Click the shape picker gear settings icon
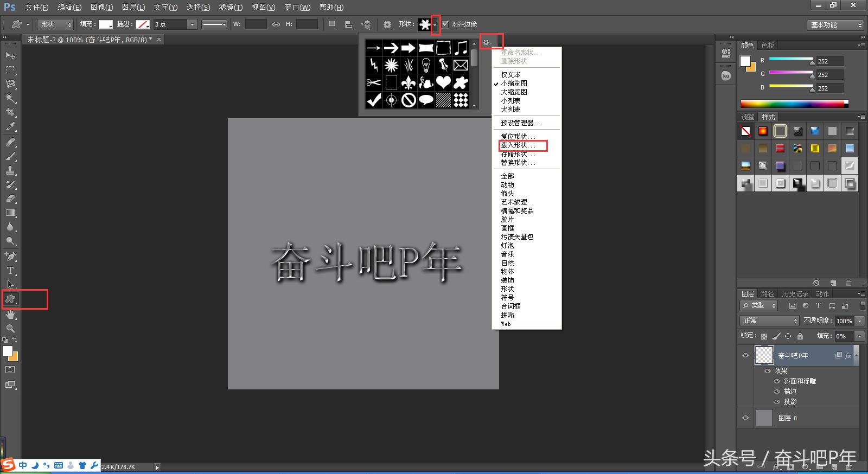The height and width of the screenshot is (474, 868). tap(486, 42)
